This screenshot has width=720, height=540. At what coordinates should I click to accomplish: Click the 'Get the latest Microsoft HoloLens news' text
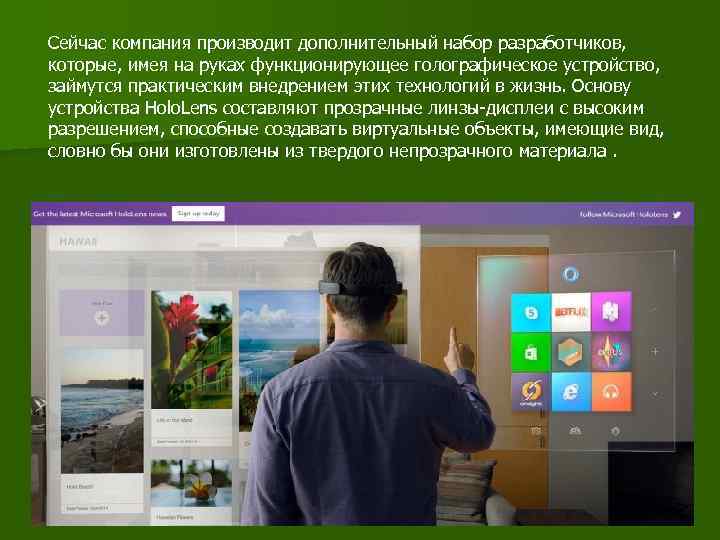[100, 214]
